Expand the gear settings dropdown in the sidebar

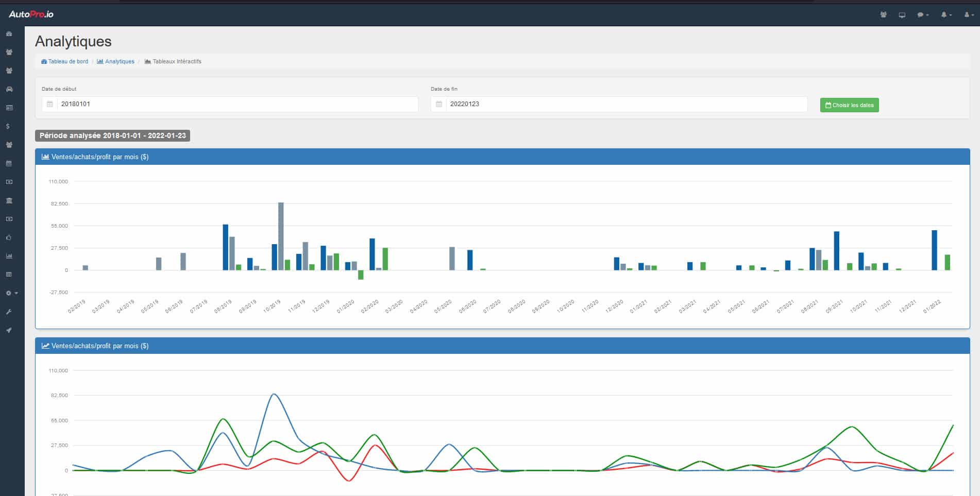point(11,293)
